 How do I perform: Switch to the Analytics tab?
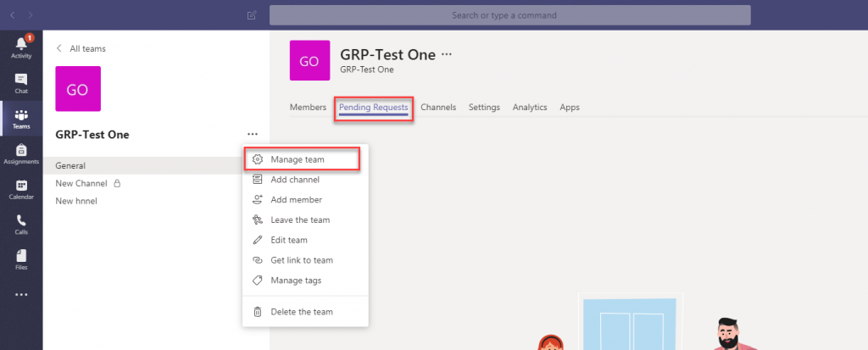[530, 108]
